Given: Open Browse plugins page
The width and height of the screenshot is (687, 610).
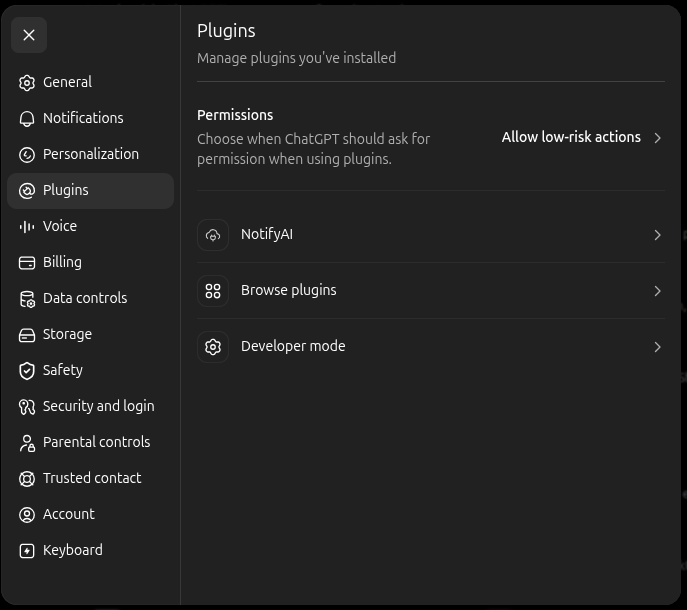Looking at the screenshot, I should coord(431,291).
